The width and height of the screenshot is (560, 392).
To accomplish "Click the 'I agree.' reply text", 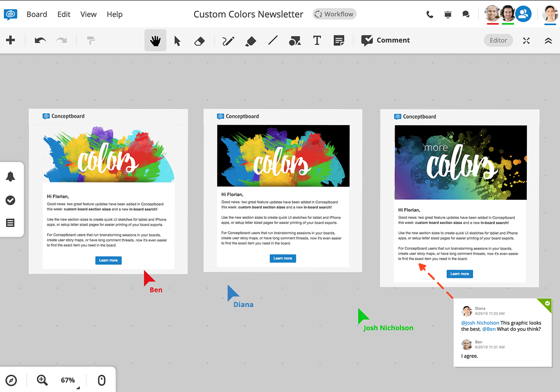I will click(x=470, y=356).
